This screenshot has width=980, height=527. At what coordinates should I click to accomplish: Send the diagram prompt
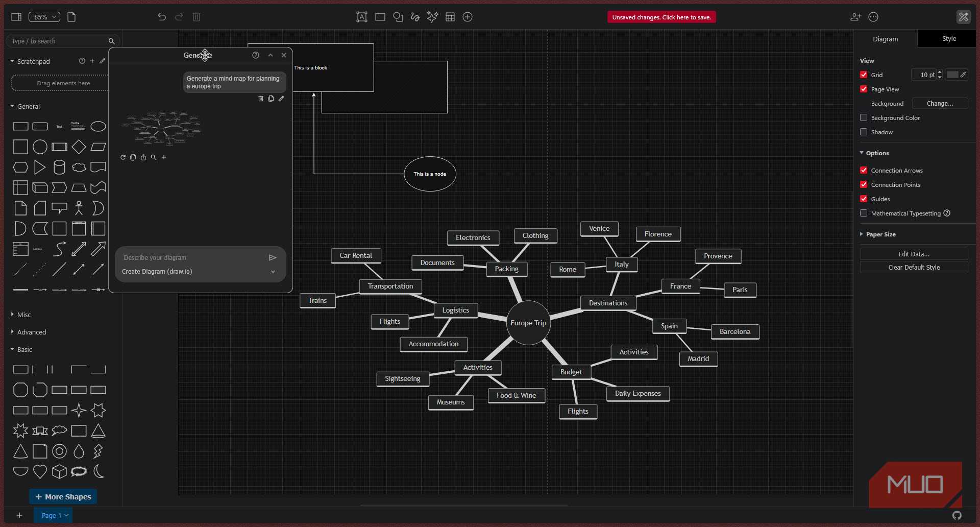pos(273,258)
